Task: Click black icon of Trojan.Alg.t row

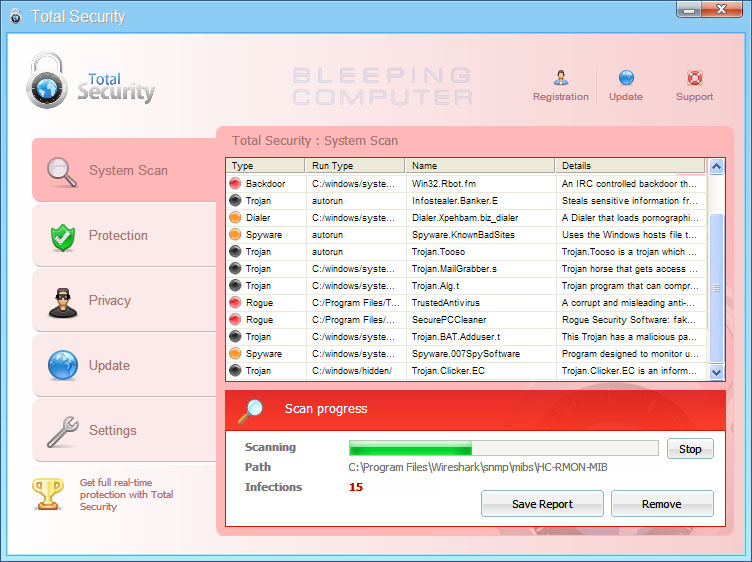Action: coord(235,285)
